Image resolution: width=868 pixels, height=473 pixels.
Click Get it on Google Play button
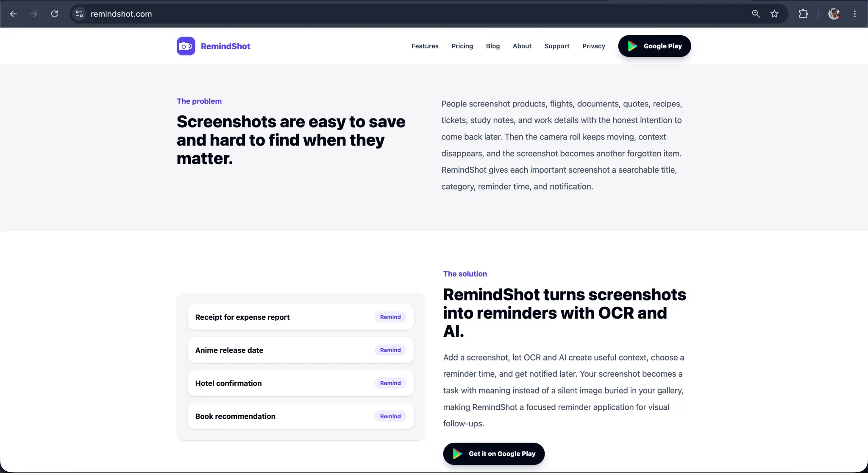click(x=494, y=453)
